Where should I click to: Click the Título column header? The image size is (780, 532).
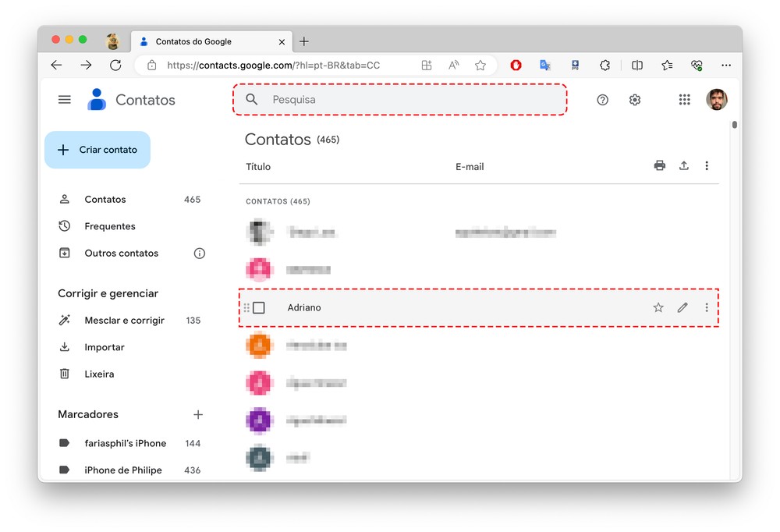[x=258, y=167]
